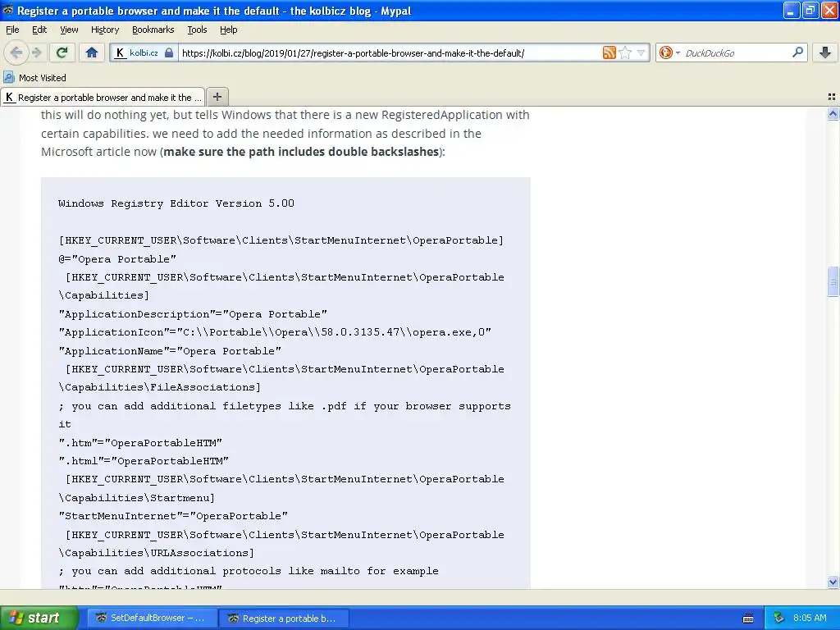Image resolution: width=840 pixels, height=630 pixels.
Task: Click the '\Capabilities\FileAssociations]' line
Action: [160, 387]
